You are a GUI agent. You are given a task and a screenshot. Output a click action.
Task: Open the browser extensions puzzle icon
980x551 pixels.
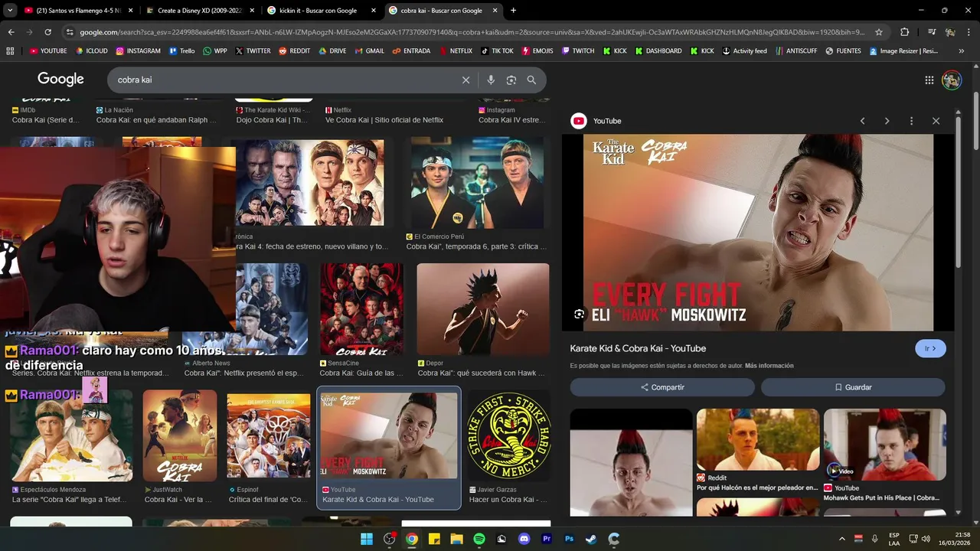(905, 32)
